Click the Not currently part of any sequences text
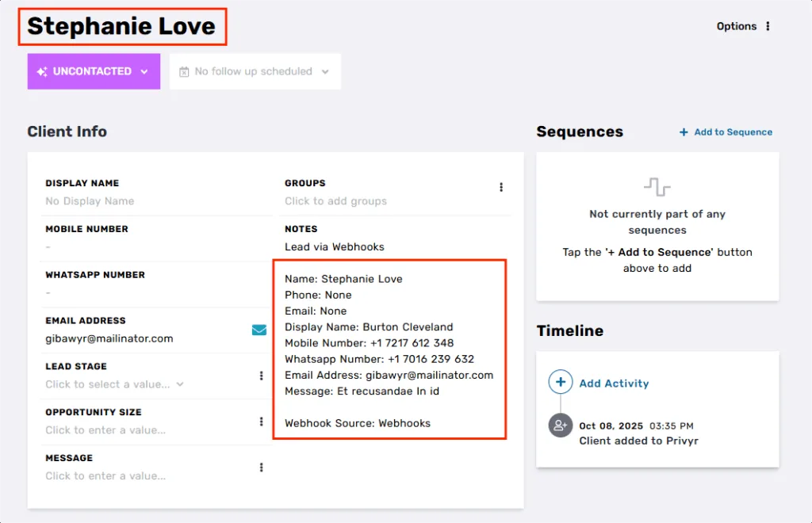This screenshot has height=523, width=812. pos(657,222)
